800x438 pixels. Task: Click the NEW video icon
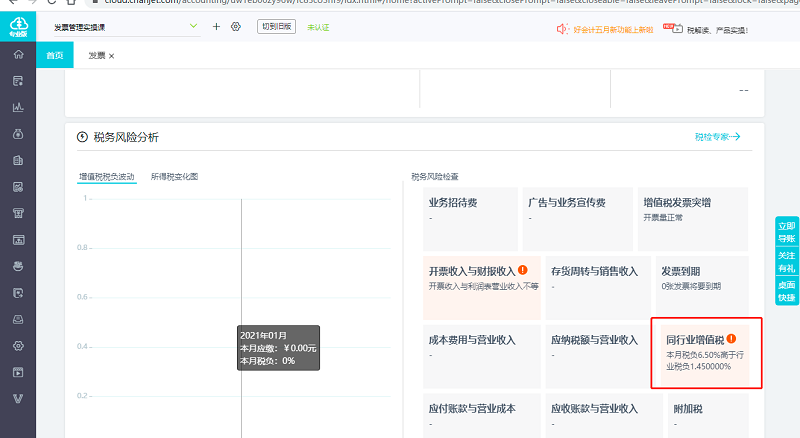coord(672,29)
